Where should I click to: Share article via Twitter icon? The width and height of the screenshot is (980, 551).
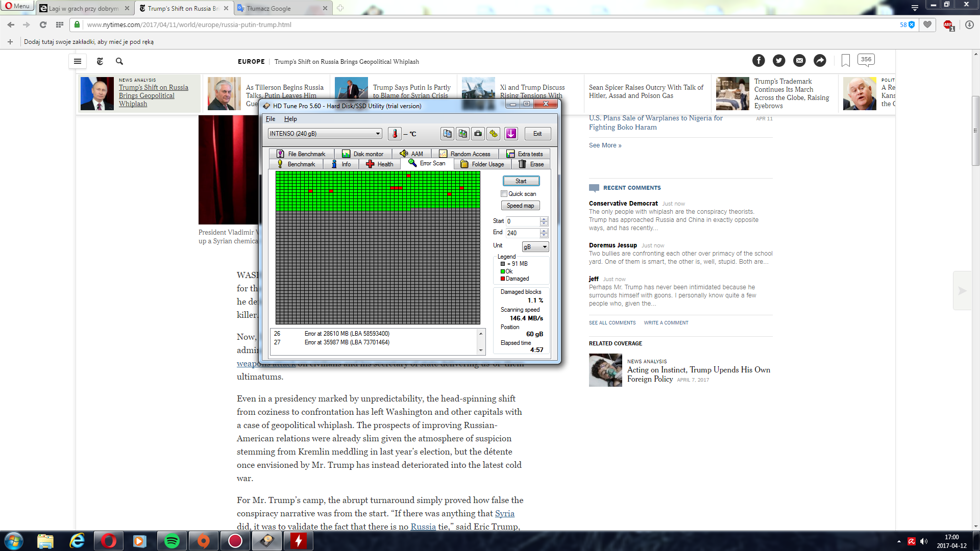pos(779,61)
